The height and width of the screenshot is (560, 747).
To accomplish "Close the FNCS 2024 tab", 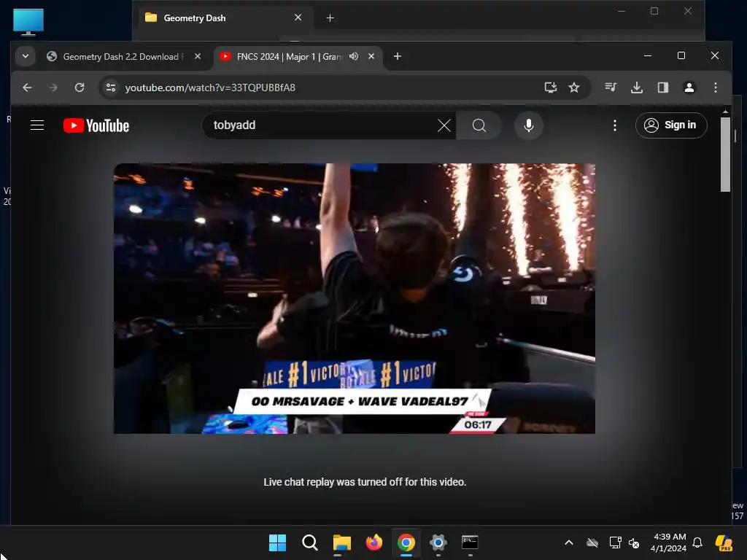I will point(371,56).
